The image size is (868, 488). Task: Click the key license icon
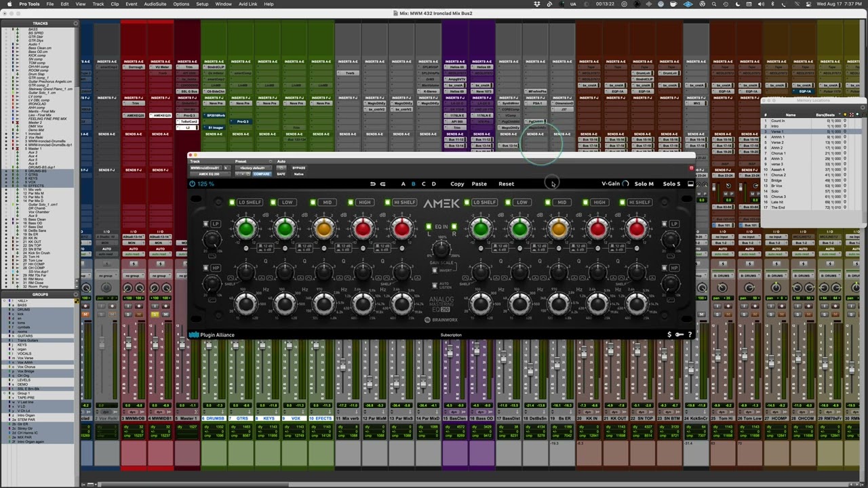pos(679,335)
